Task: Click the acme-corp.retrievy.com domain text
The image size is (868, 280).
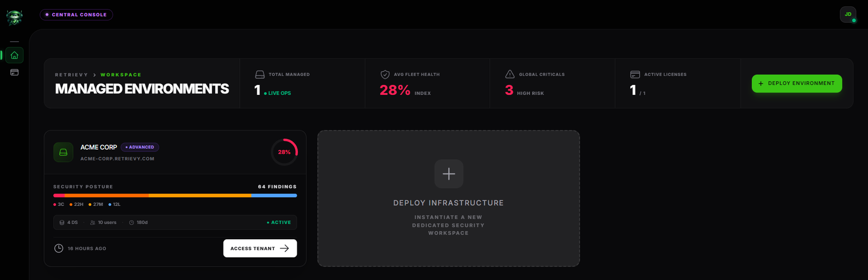Action: (x=117, y=159)
